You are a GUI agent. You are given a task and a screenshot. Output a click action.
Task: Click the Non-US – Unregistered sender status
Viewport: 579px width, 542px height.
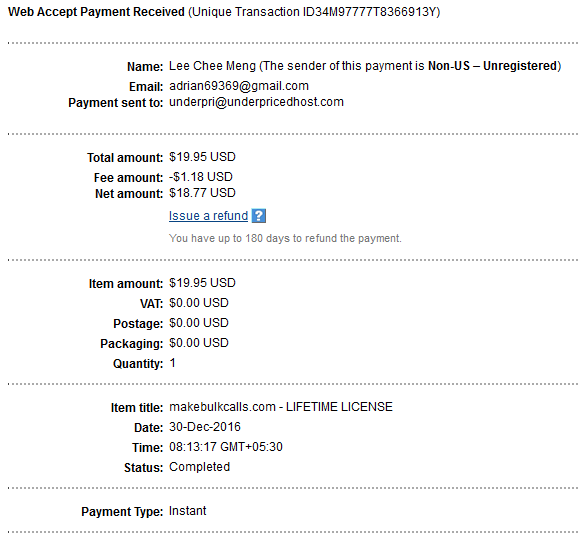pyautogui.click(x=493, y=66)
